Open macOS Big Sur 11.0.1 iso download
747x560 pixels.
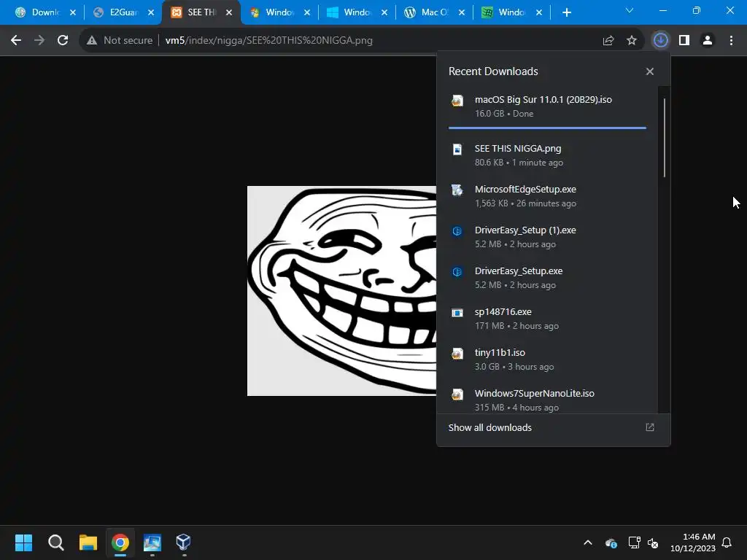[547, 106]
